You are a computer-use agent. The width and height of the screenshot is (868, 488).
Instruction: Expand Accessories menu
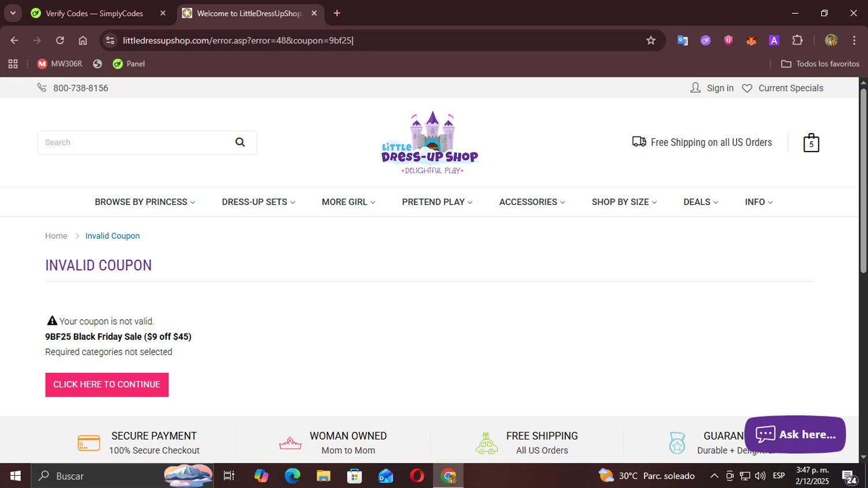coord(532,202)
